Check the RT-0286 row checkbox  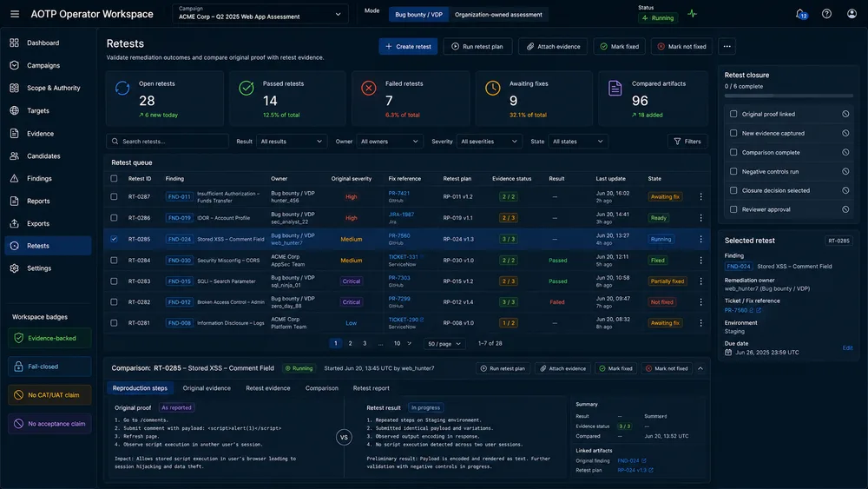click(x=114, y=218)
